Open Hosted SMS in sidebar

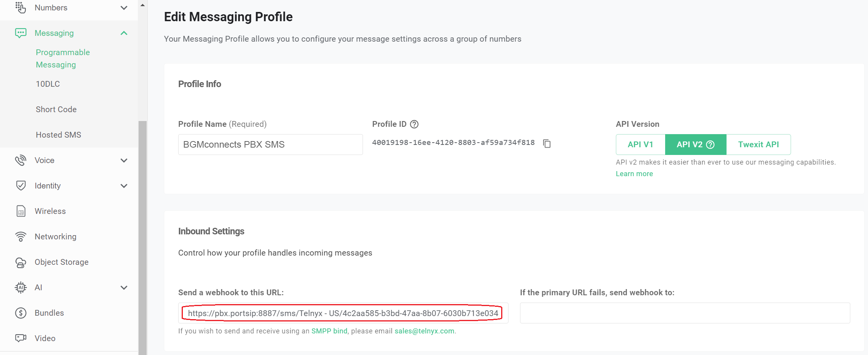coord(59,135)
